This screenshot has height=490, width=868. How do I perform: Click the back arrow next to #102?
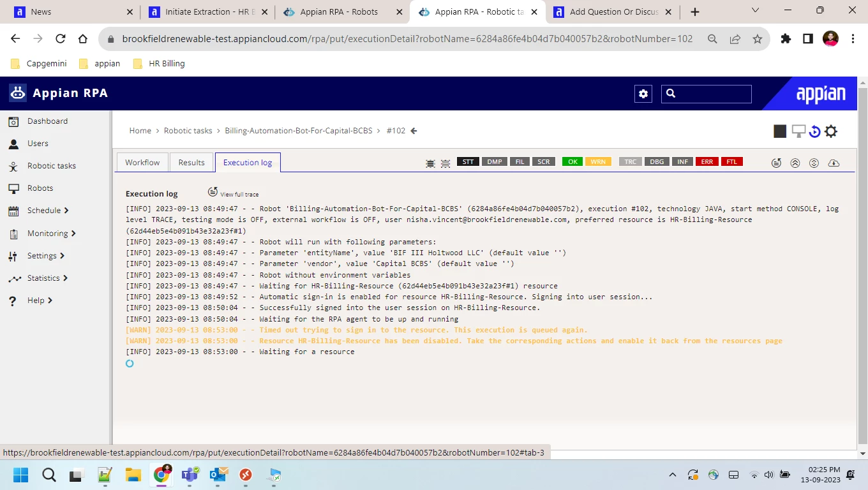414,131
